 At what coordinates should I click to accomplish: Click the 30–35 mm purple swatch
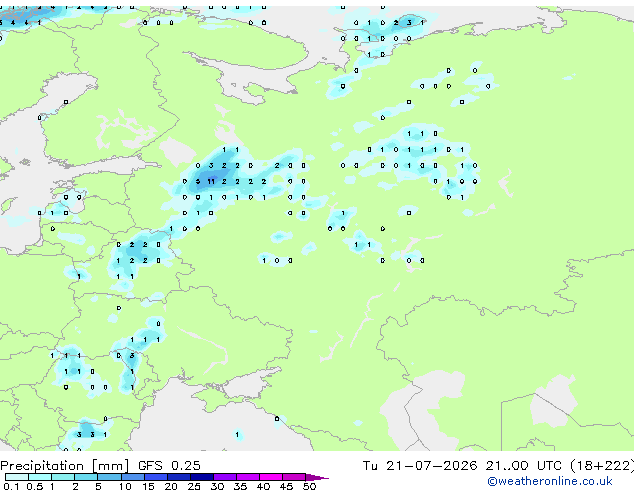tap(225, 477)
